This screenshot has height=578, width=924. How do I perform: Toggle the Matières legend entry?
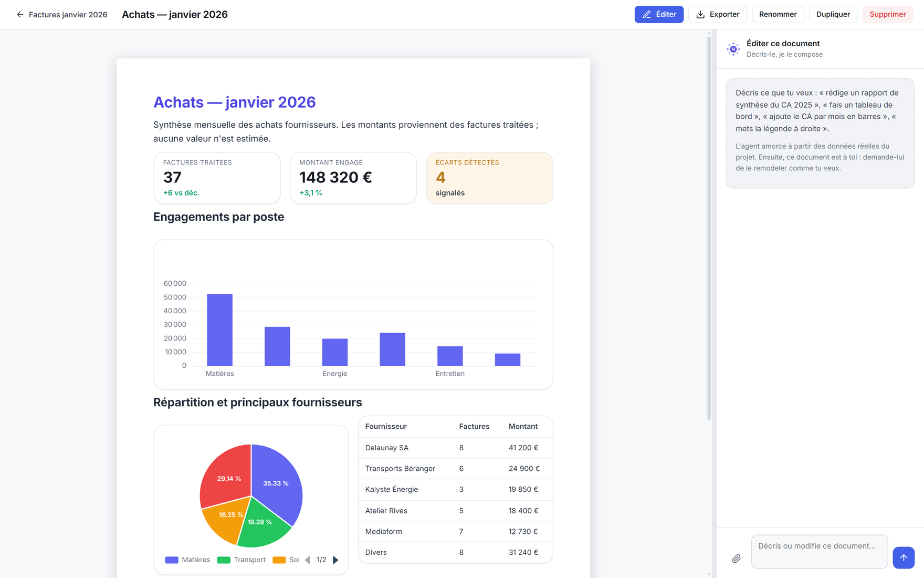[187, 560]
